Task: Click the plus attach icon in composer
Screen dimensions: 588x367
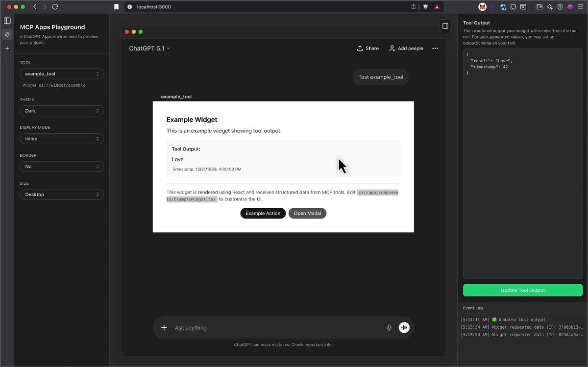Action: [x=164, y=328]
